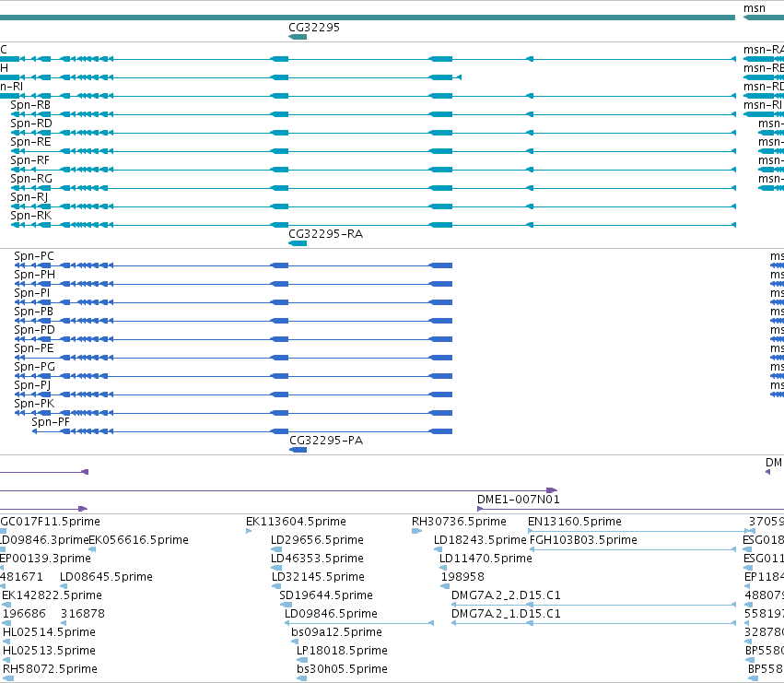
Task: Select protein Spn-PE label
Action: point(34,348)
